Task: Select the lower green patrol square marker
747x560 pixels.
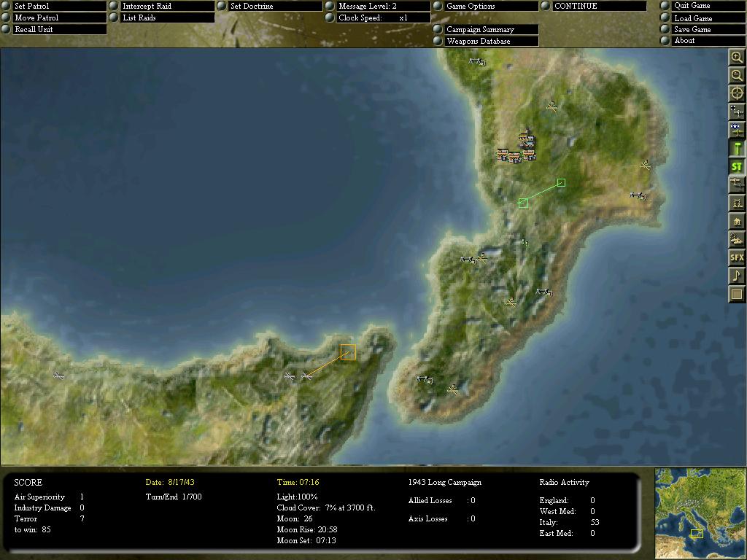Action: (523, 203)
